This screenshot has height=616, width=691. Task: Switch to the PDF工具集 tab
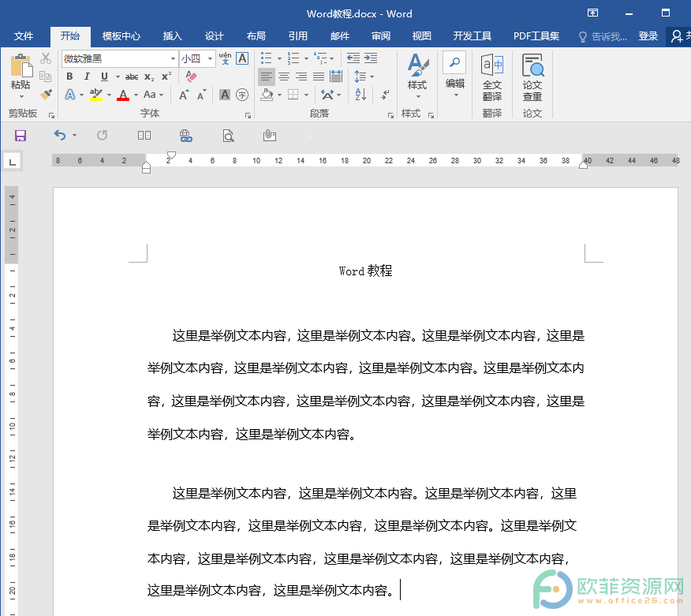coord(536,36)
